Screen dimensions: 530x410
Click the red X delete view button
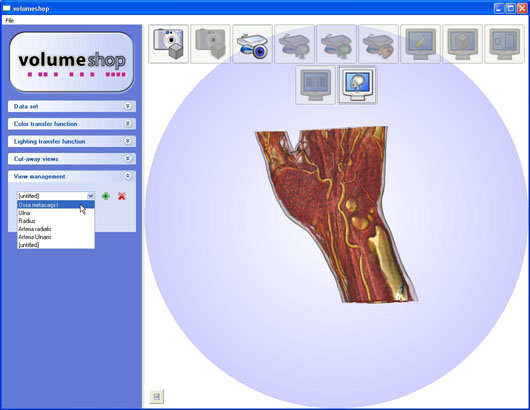pyautogui.click(x=122, y=196)
